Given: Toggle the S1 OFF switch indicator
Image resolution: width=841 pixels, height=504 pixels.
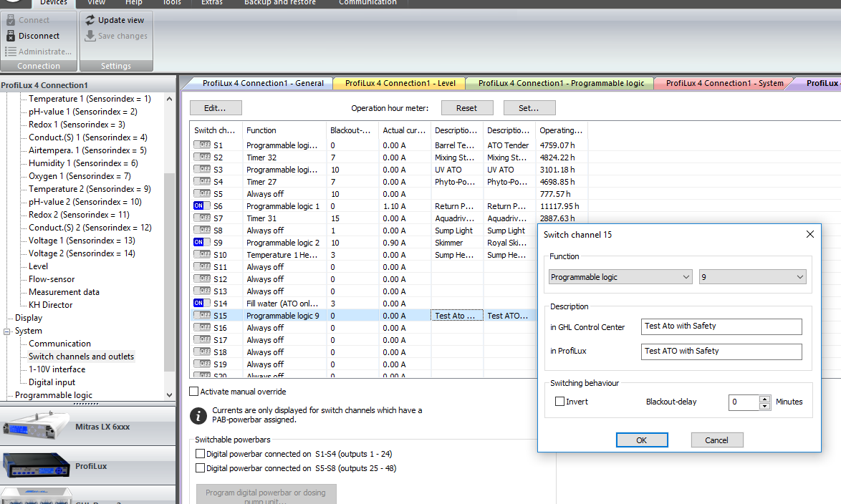Looking at the screenshot, I should pyautogui.click(x=202, y=145).
